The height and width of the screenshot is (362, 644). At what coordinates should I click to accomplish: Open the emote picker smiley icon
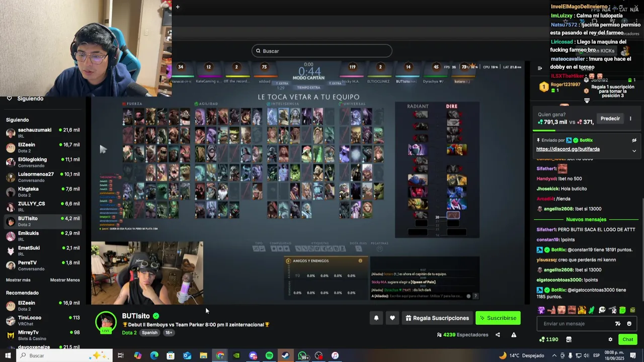pyautogui.click(x=629, y=324)
